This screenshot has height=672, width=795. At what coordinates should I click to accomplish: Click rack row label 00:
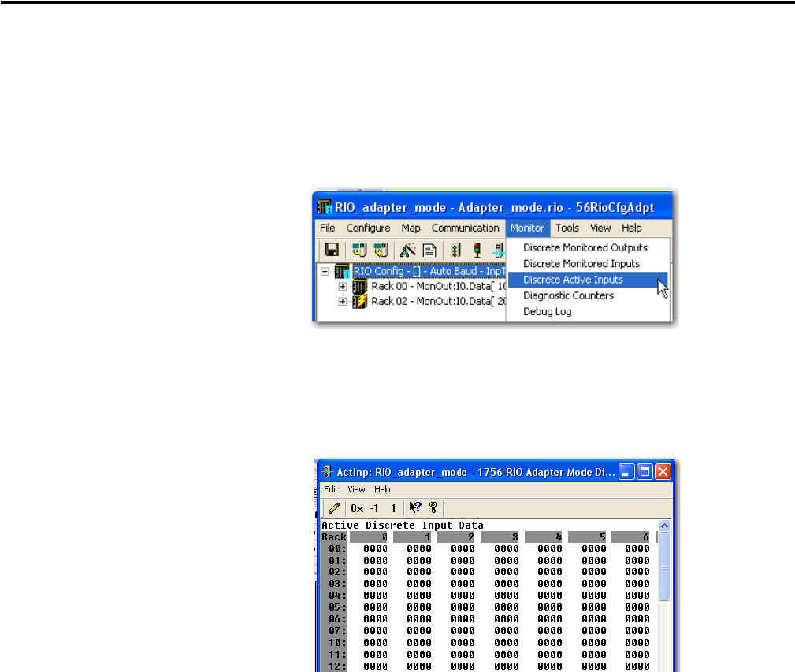(336, 549)
